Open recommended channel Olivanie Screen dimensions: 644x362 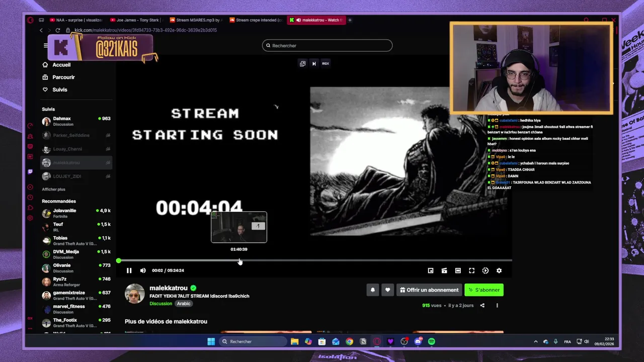76,268
